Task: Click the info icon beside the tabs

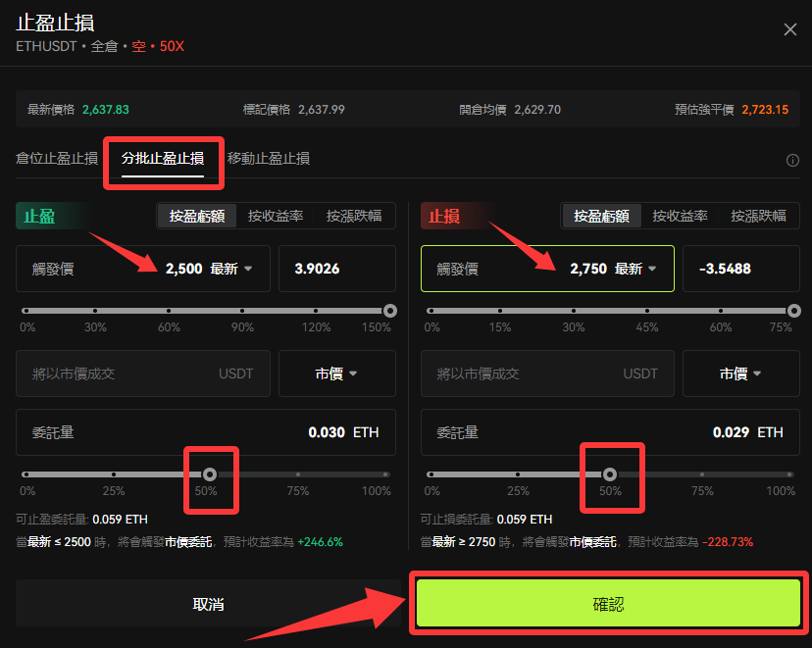Action: tap(792, 161)
